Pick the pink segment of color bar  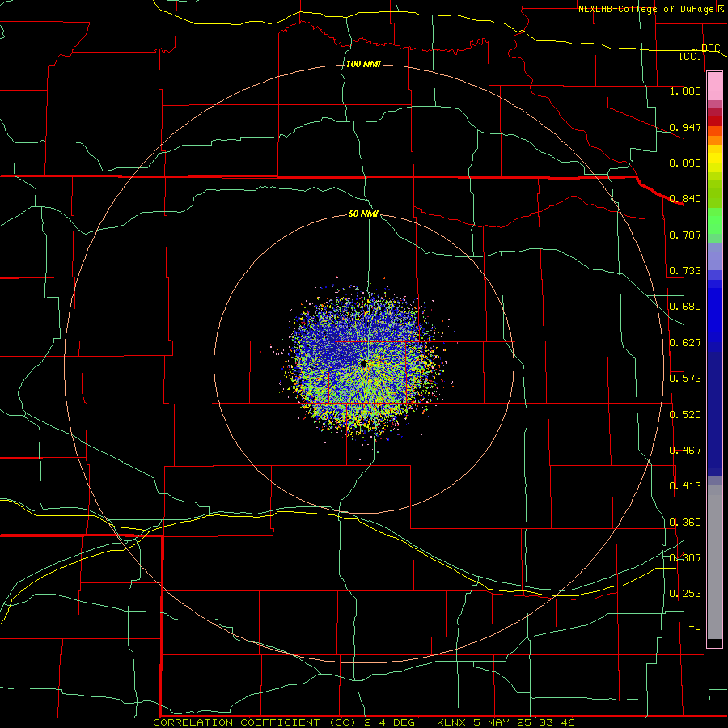(x=714, y=87)
